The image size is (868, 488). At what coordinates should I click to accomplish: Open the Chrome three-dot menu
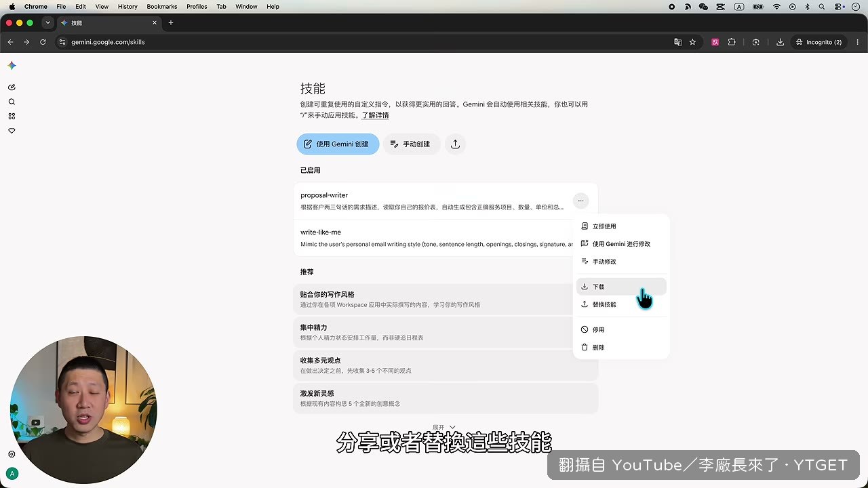[857, 42]
